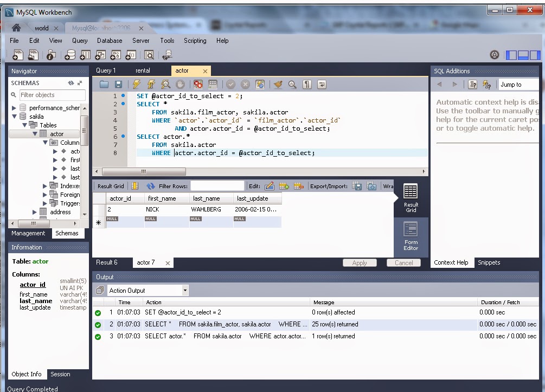Screen dimensions: 545x392
Task: Create a new SQL tab for queries
Action: (17, 55)
